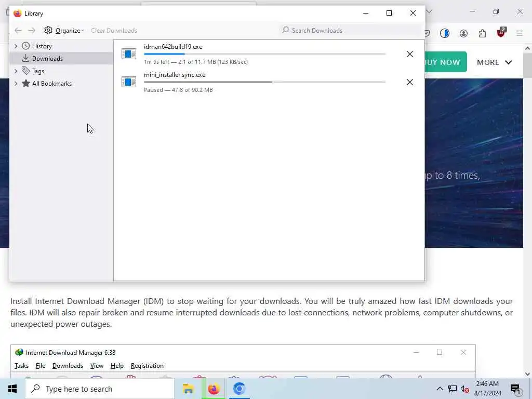Click scrollbar down arrow on webpage
This screenshot has width=532, height=399.
coord(527,374)
